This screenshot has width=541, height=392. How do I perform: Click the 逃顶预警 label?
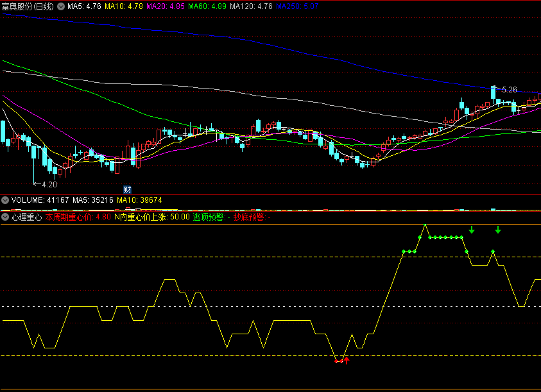coord(211,217)
